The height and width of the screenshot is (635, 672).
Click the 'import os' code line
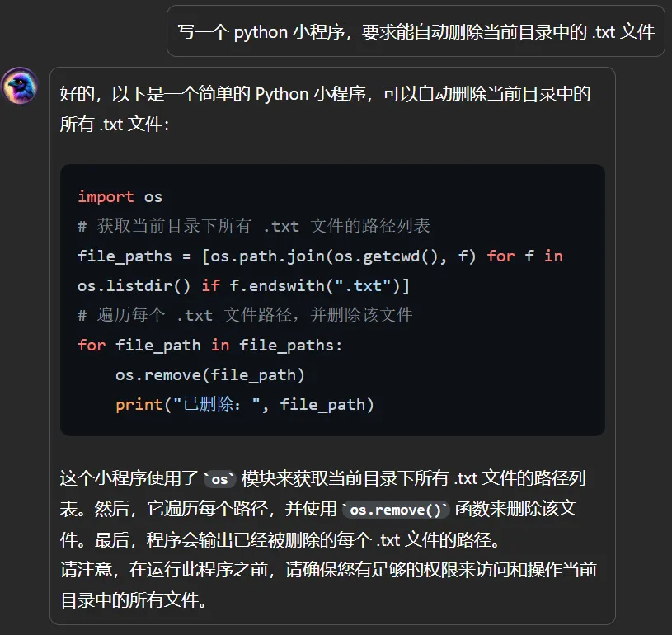tap(120, 197)
